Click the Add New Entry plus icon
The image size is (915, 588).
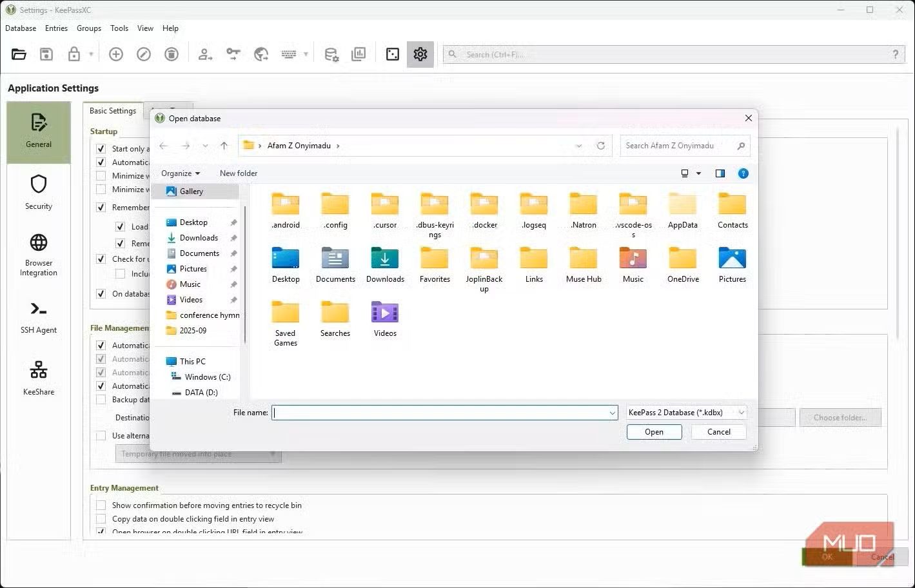(116, 54)
